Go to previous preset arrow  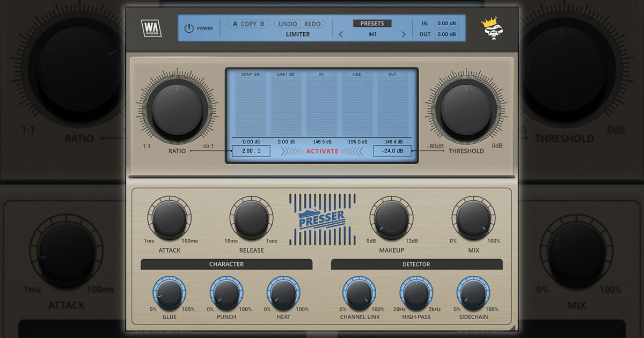pyautogui.click(x=340, y=34)
